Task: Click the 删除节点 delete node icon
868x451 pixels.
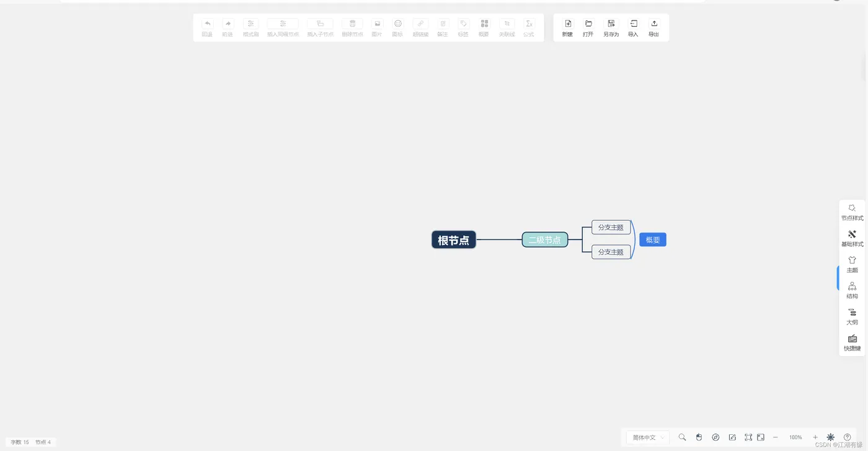Action: pyautogui.click(x=352, y=24)
